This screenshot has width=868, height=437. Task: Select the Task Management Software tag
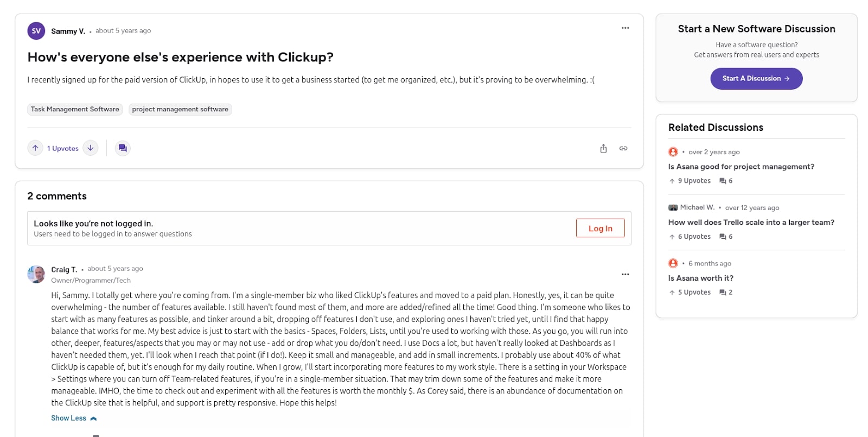[x=74, y=109]
